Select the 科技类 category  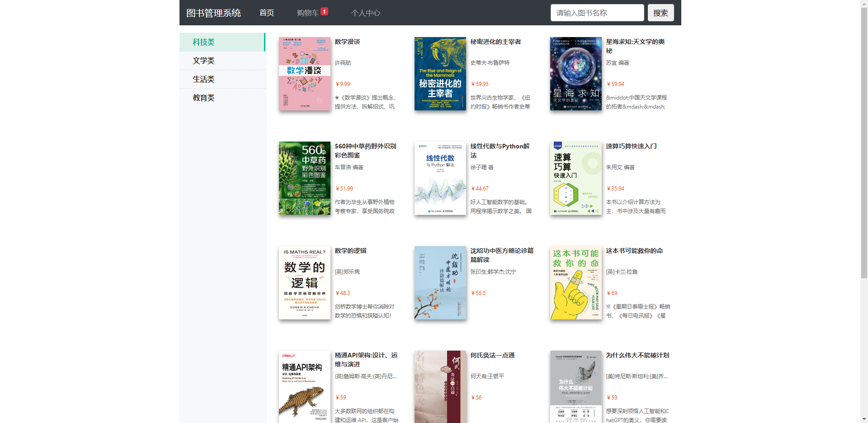coord(222,42)
